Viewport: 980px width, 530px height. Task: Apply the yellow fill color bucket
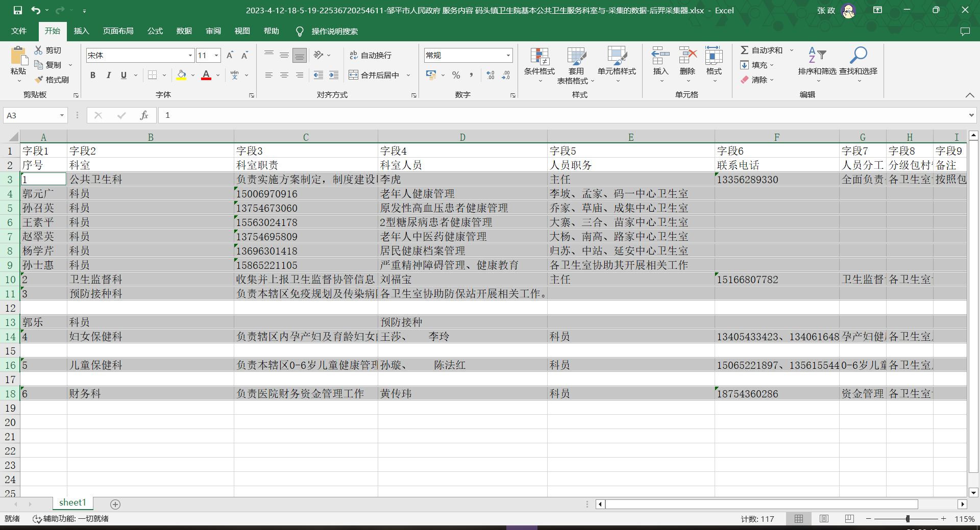pos(181,75)
